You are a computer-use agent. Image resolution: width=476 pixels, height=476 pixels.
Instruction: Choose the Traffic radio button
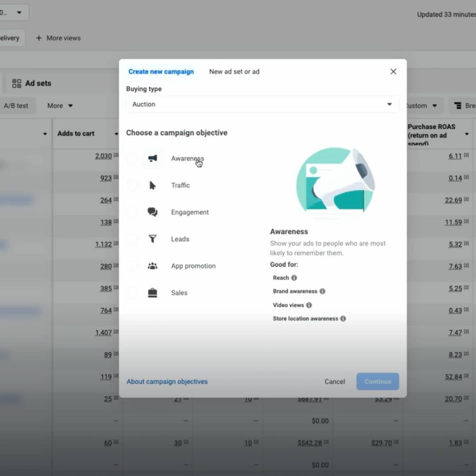(132, 186)
